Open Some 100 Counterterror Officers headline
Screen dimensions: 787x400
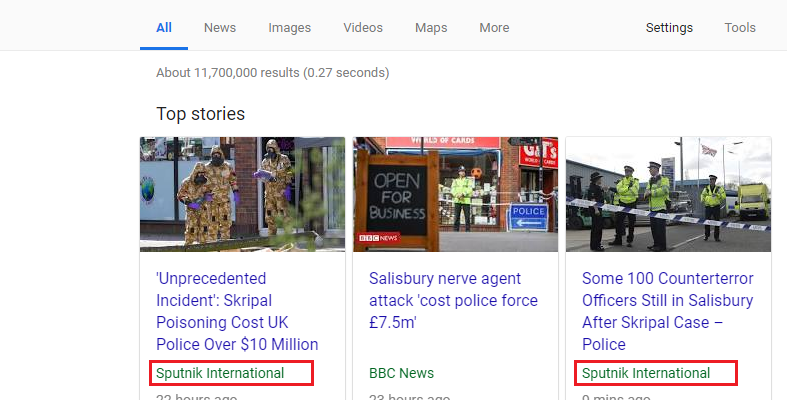(668, 311)
